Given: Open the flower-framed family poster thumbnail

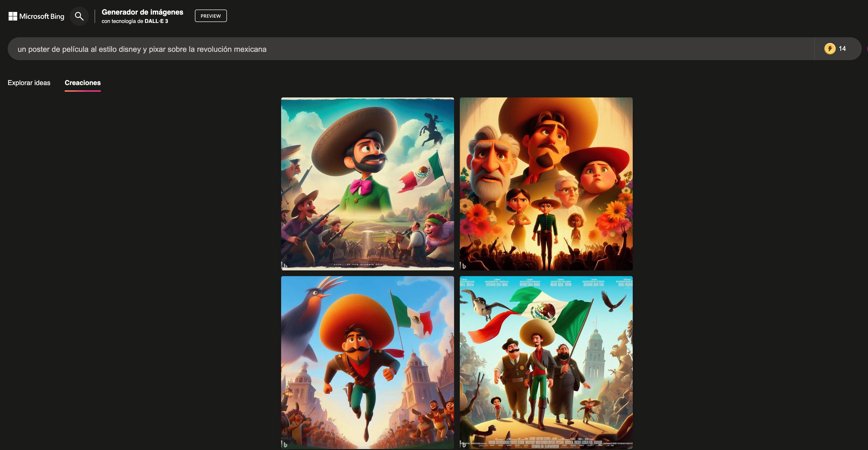Looking at the screenshot, I should pyautogui.click(x=546, y=184).
